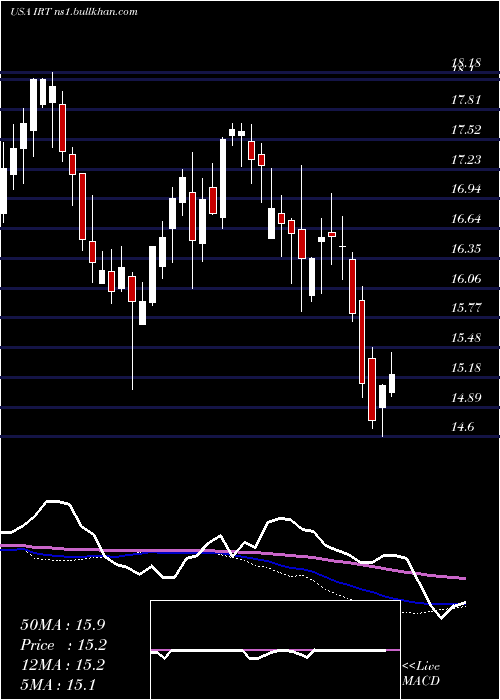
Task: Click the '50MA : 15.9' readout
Action: pos(63,625)
